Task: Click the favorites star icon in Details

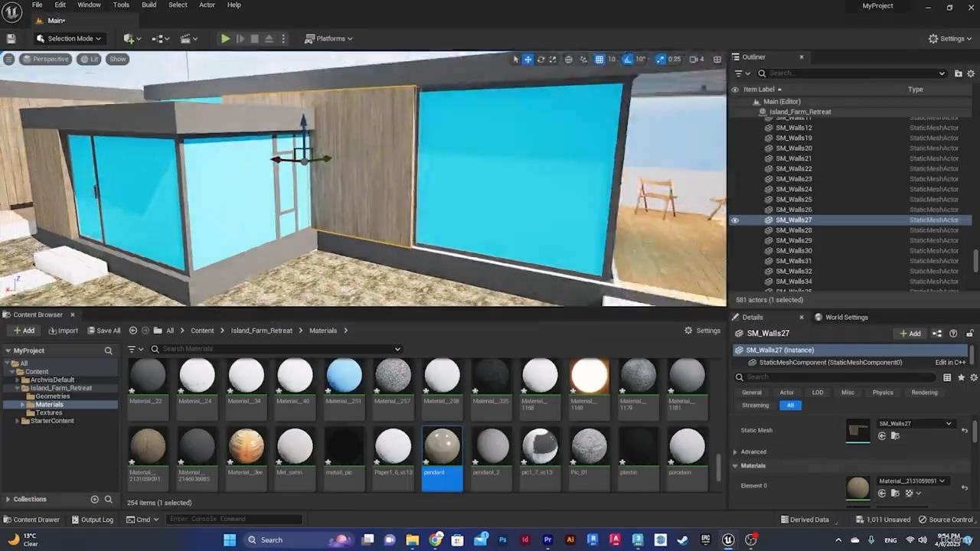Action: click(x=961, y=377)
